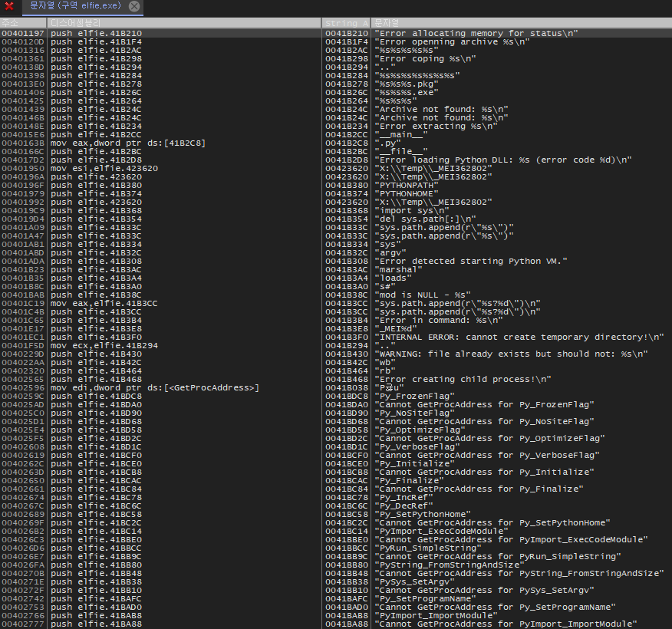This screenshot has width=672, height=629.
Task: Close the 문자열 (구역 elfie.exe) tab
Action: pyautogui.click(x=134, y=6)
